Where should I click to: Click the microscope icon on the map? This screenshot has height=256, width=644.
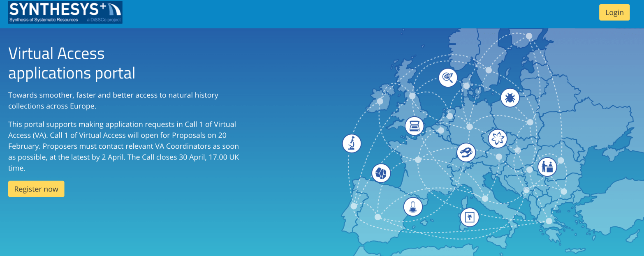[352, 143]
